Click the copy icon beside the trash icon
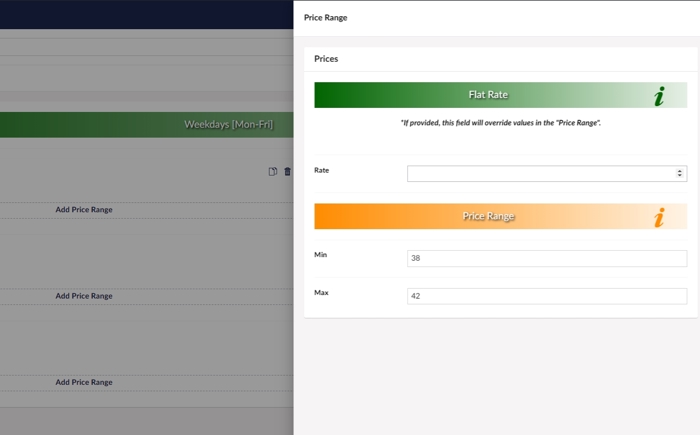This screenshot has height=435, width=700. [x=272, y=171]
